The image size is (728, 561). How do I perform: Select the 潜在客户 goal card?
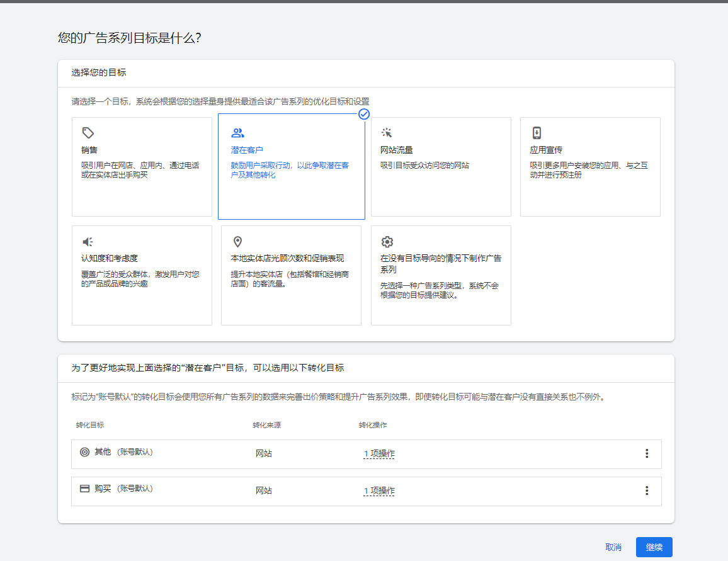click(292, 167)
